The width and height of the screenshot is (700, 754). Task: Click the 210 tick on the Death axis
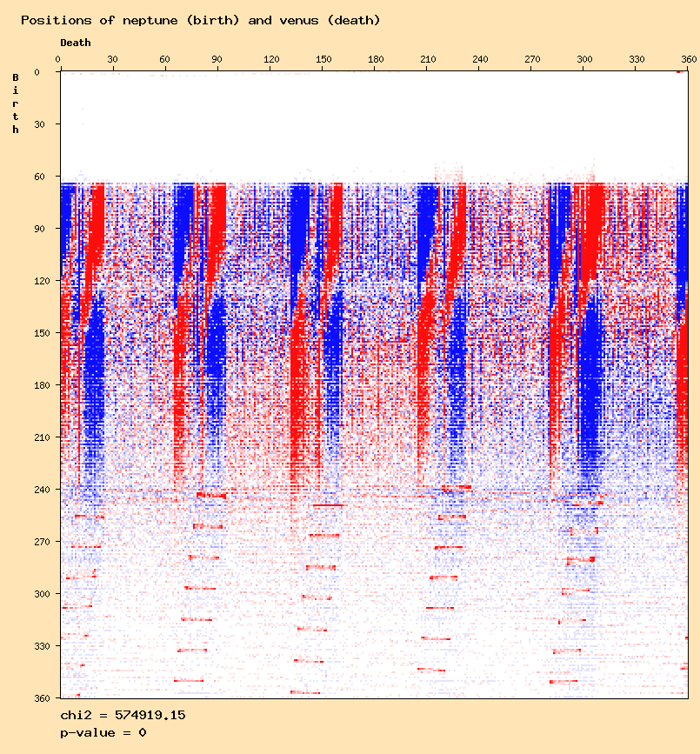427,59
